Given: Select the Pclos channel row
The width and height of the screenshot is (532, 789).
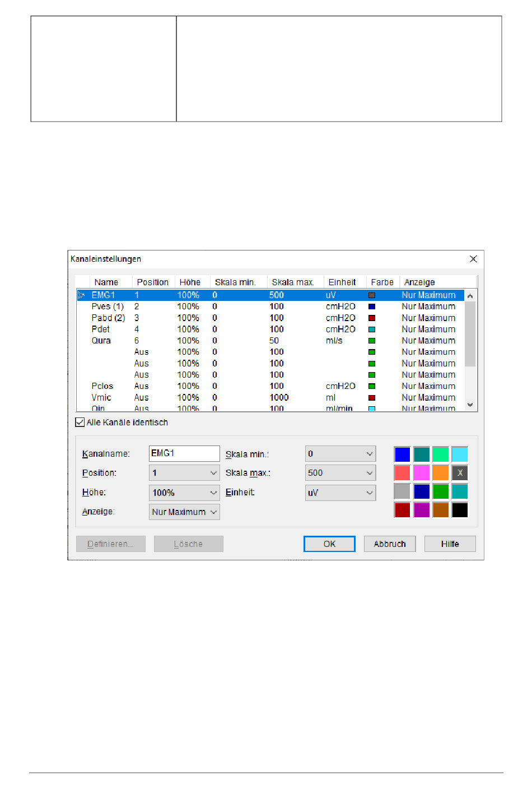Looking at the screenshot, I should pos(271,386).
